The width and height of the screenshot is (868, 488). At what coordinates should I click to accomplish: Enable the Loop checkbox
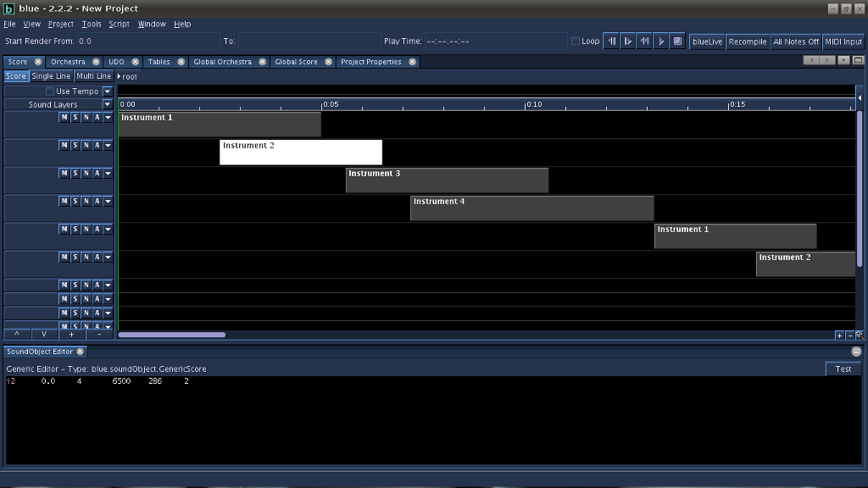point(576,41)
